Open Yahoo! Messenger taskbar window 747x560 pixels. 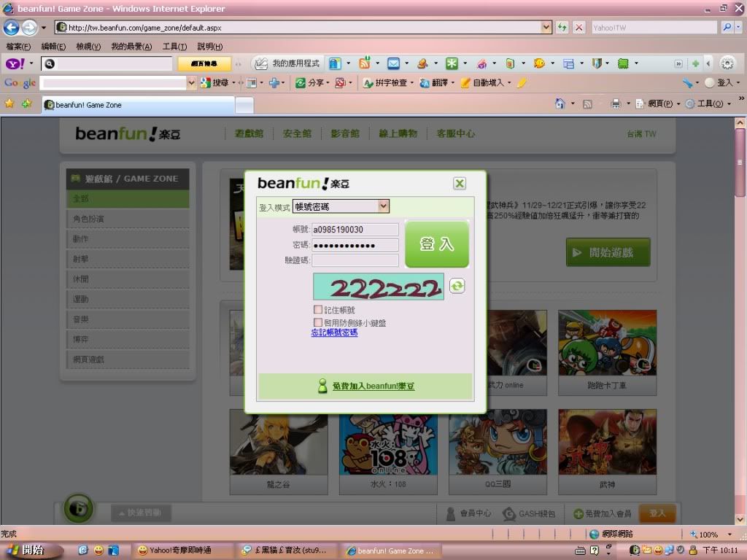182,551
